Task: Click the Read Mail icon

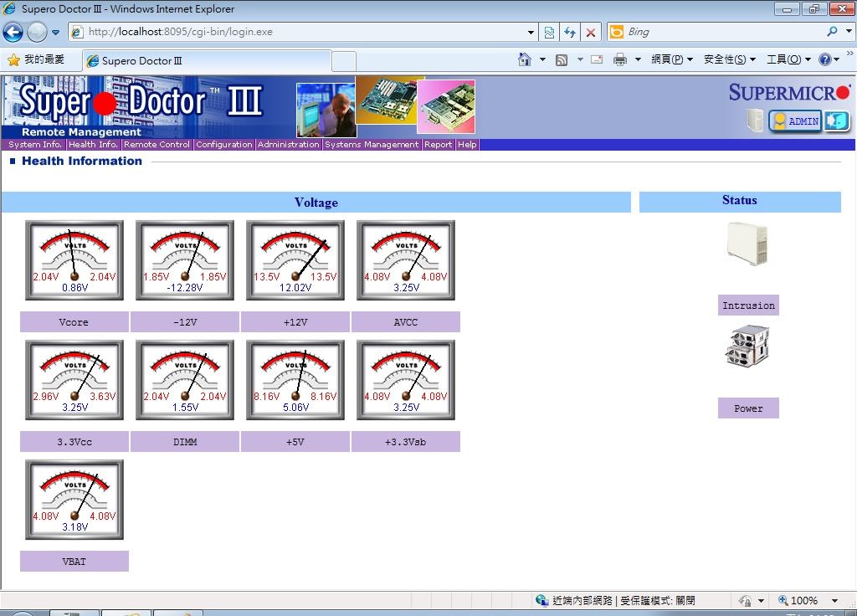Action: [x=597, y=59]
